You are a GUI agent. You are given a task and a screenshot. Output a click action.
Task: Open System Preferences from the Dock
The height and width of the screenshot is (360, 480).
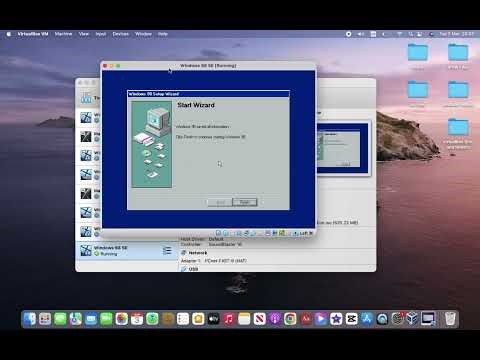coord(398,319)
